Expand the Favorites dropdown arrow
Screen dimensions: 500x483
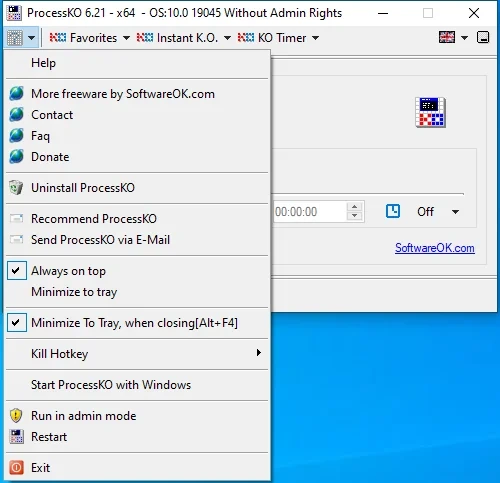[126, 38]
